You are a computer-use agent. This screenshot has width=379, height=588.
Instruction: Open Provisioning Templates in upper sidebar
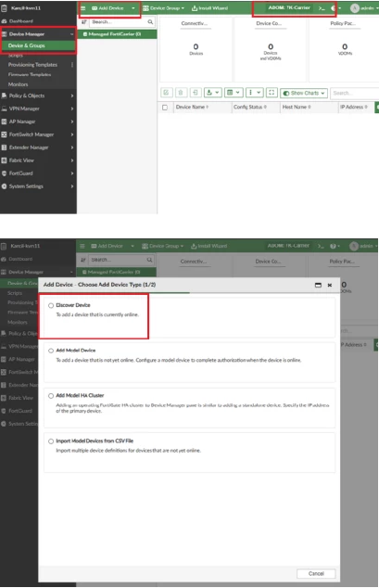32,65
